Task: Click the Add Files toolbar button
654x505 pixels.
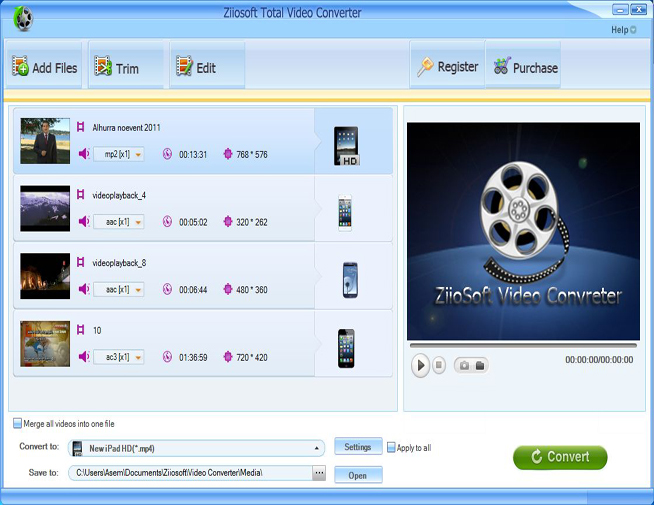Action: pos(44,66)
